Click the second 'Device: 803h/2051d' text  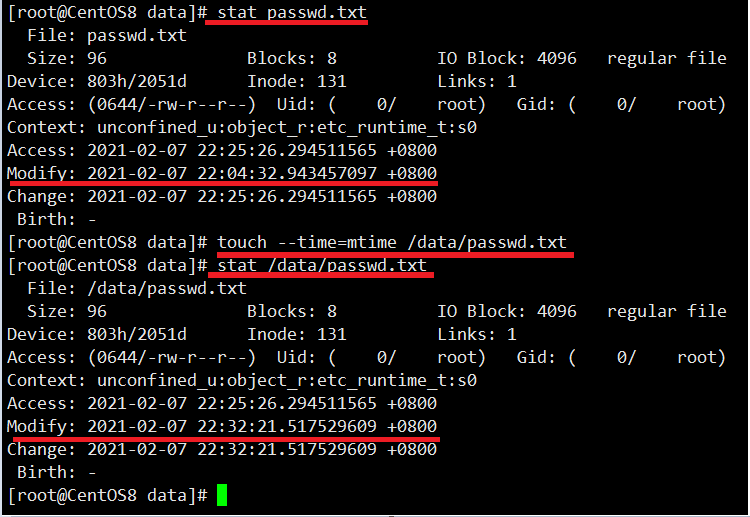coord(97,334)
